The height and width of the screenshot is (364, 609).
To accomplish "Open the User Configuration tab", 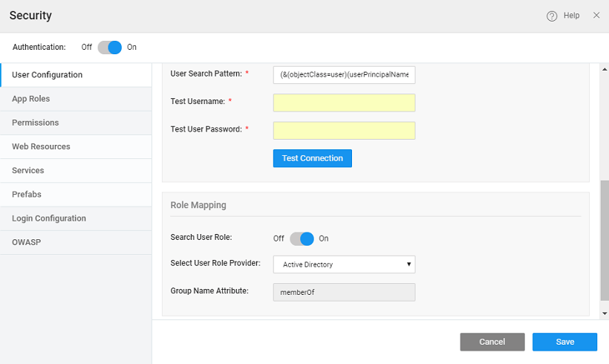I will pyautogui.click(x=47, y=75).
